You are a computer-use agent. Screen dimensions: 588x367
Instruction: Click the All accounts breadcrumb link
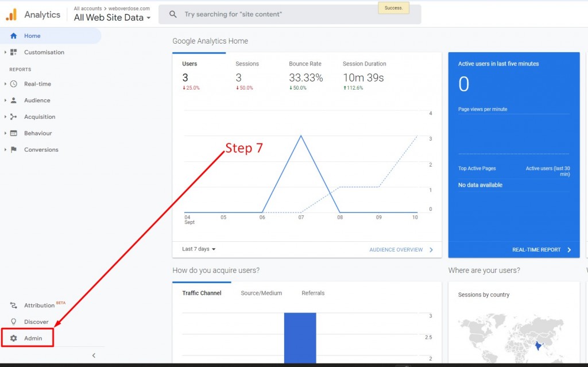pos(88,8)
